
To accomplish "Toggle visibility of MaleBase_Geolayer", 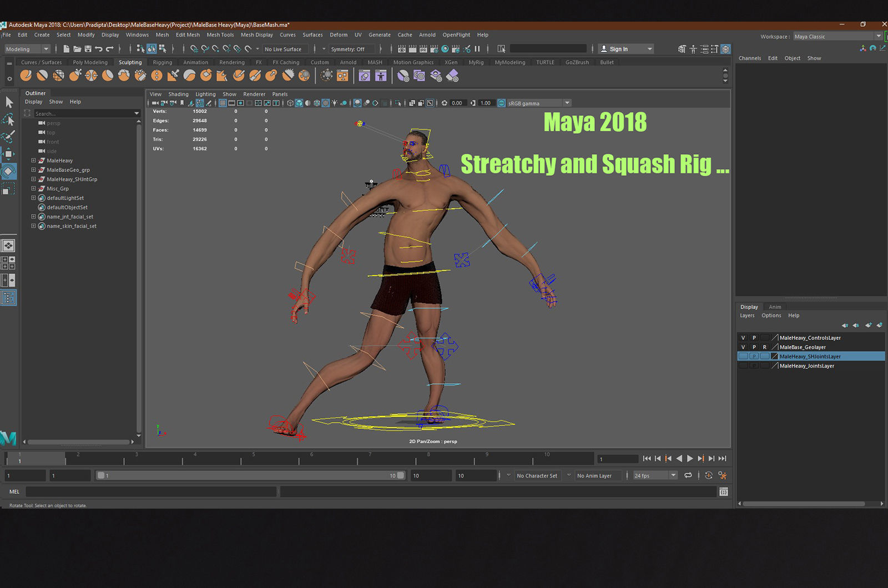I will (743, 347).
